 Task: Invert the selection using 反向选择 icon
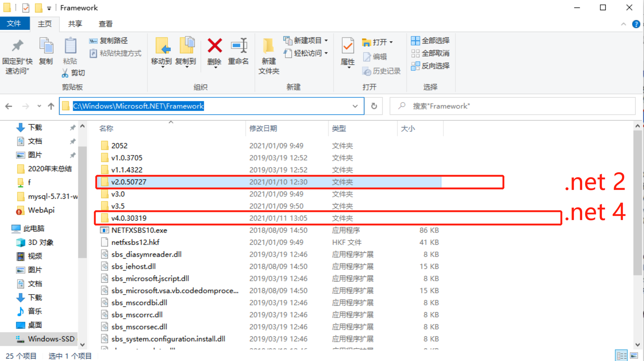coord(430,66)
